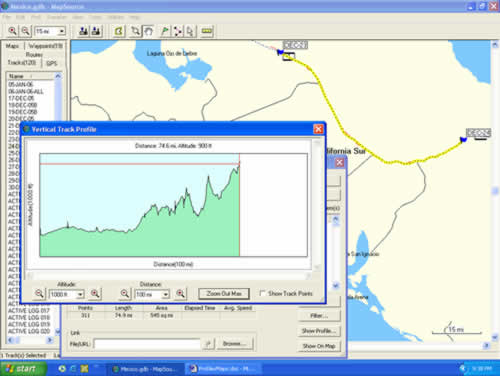500x376 pixels.
Task: Click the File/URL link input field
Action: pyautogui.click(x=147, y=344)
